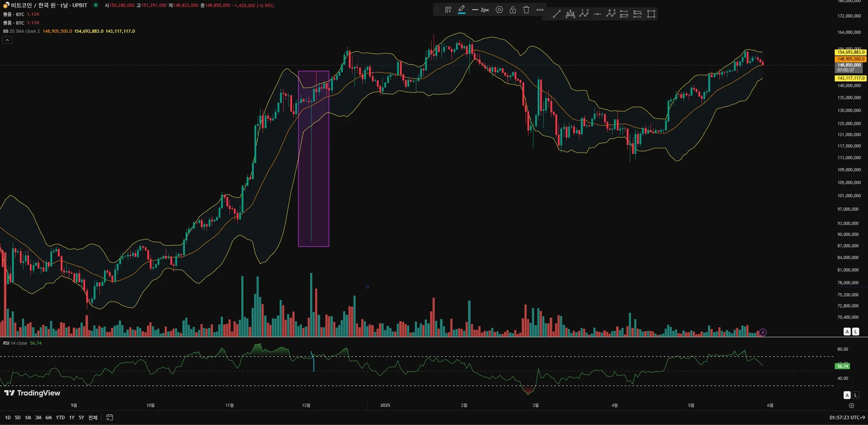
Task: Click the purple lightning alert icon
Action: point(763,332)
